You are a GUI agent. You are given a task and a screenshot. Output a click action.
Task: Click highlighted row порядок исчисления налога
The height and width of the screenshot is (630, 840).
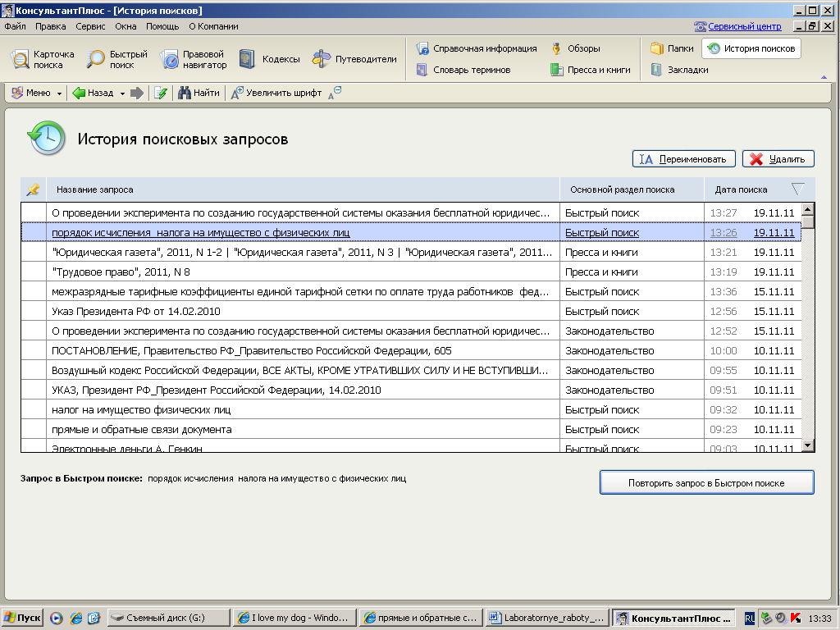pyautogui.click(x=411, y=232)
